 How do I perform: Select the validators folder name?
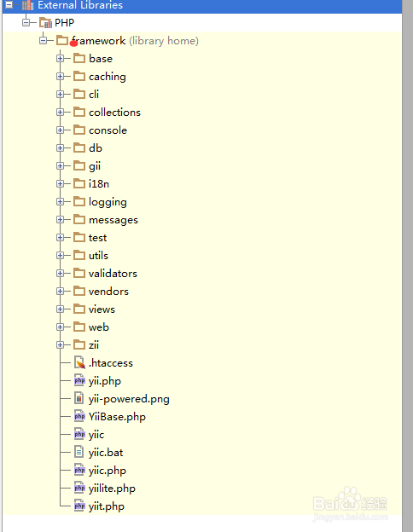(113, 274)
